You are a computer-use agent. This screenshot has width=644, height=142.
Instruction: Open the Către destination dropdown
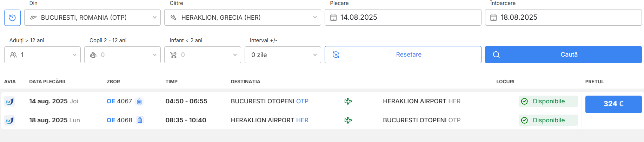click(x=243, y=18)
